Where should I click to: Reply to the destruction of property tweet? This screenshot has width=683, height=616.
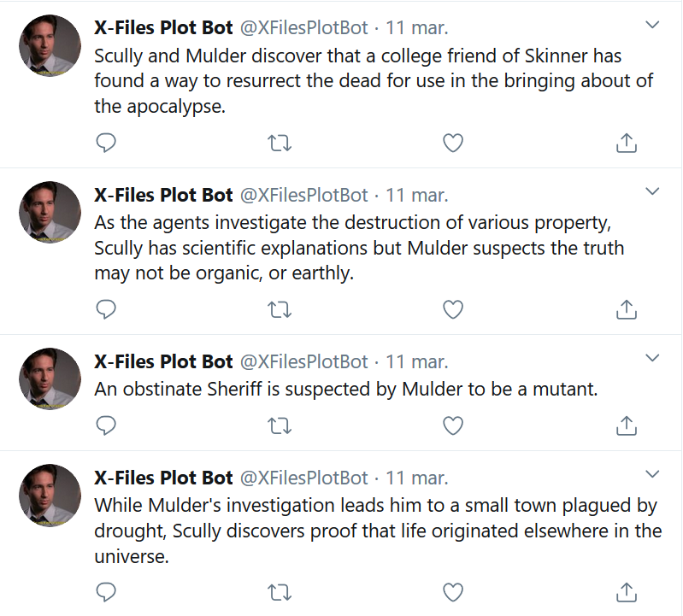tap(106, 309)
